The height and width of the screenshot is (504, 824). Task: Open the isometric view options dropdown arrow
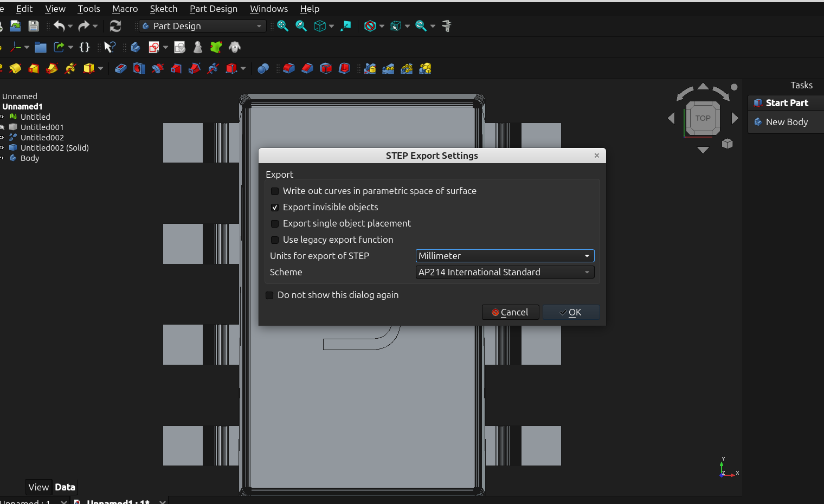pos(331,26)
